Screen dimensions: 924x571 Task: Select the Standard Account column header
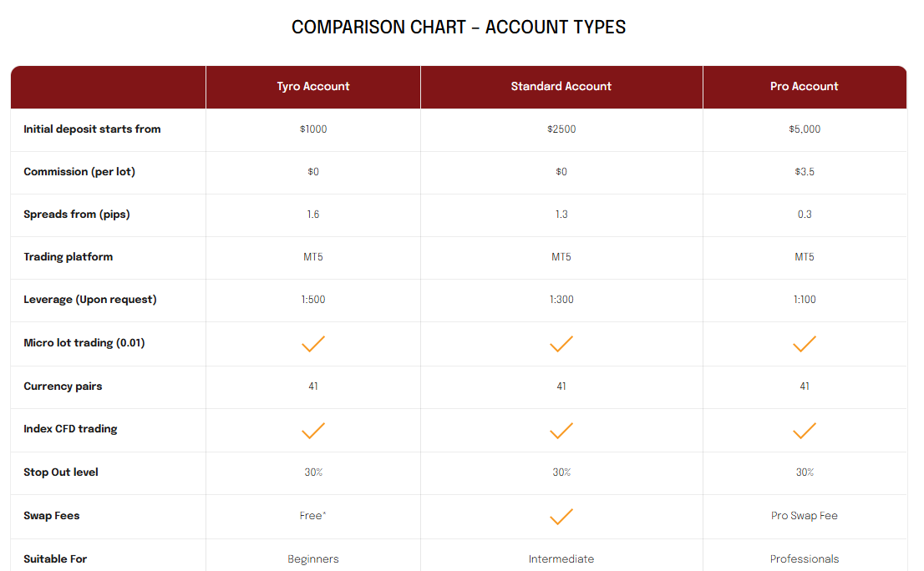click(561, 87)
